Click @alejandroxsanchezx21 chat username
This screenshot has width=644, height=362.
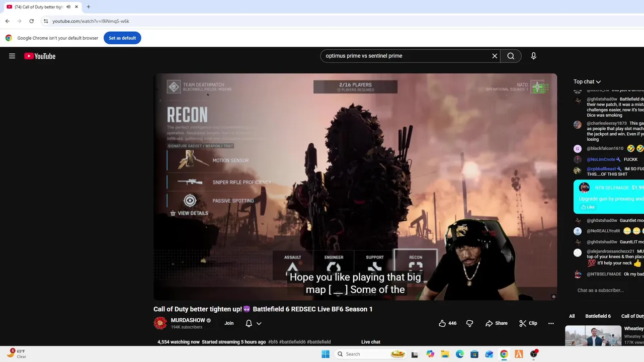tap(610, 251)
